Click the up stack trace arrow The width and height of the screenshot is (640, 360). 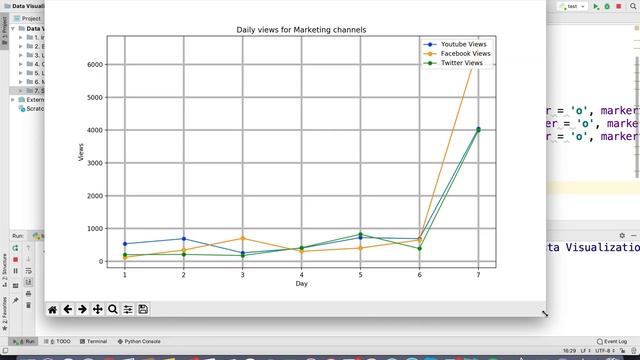(28, 248)
